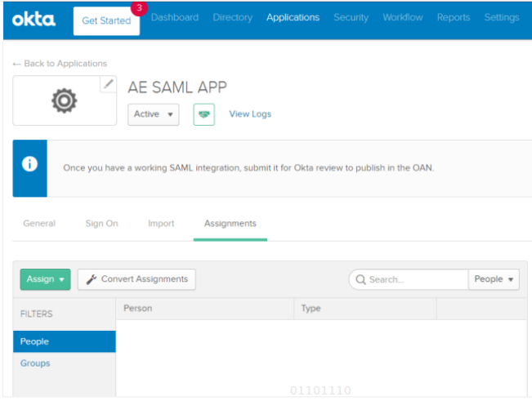Click the green handshake icon button
The height and width of the screenshot is (401, 532).
204,114
